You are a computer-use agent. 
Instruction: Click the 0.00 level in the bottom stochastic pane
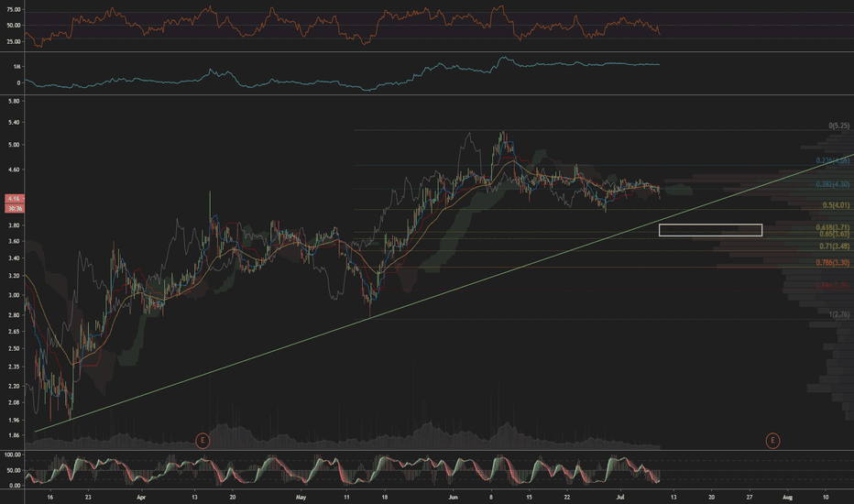pyautogui.click(x=16, y=486)
